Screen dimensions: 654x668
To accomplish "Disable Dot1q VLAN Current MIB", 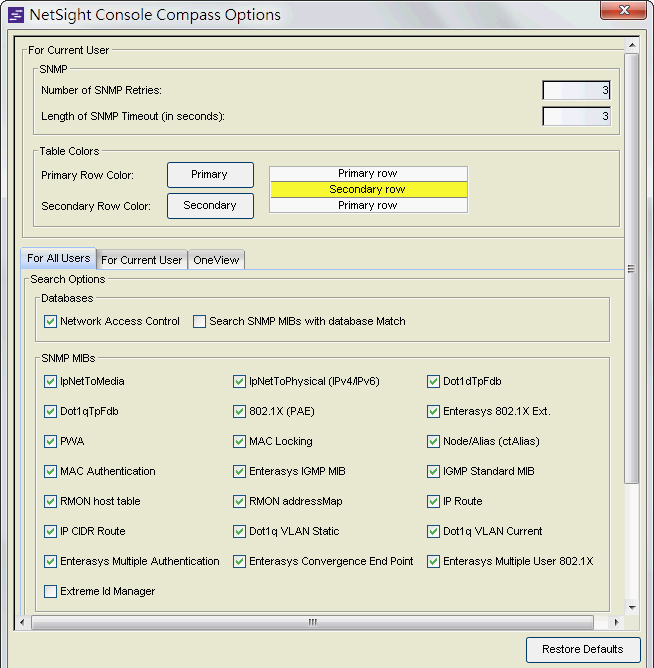I will [433, 531].
